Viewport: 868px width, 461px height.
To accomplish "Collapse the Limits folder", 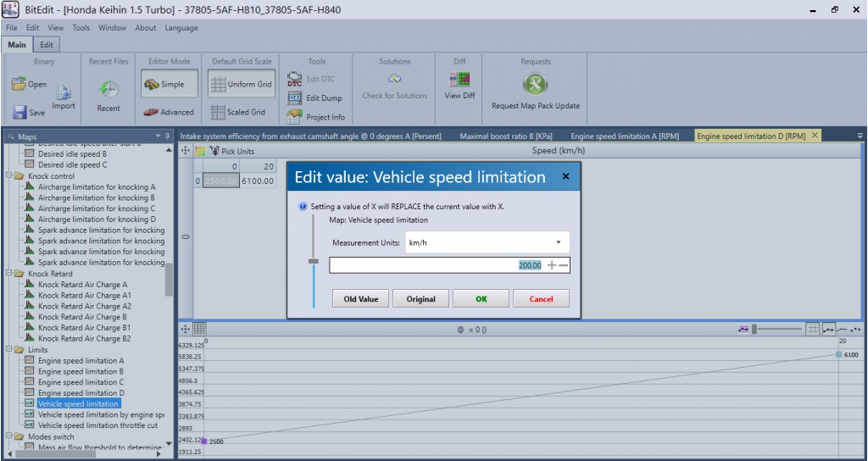I will pyautogui.click(x=8, y=349).
